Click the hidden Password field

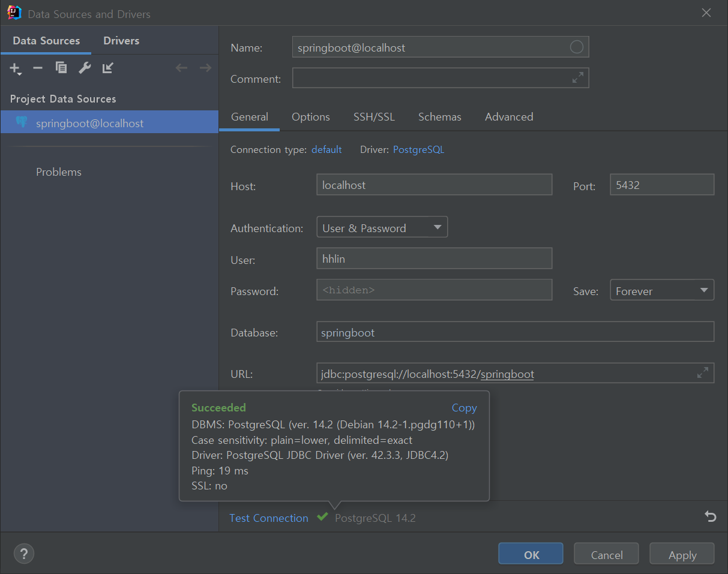434,290
